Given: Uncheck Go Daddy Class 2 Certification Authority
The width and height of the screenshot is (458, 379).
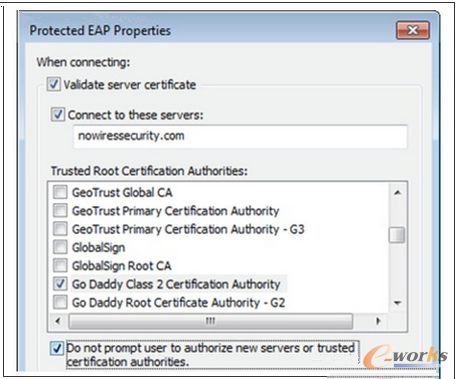Looking at the screenshot, I should point(60,284).
